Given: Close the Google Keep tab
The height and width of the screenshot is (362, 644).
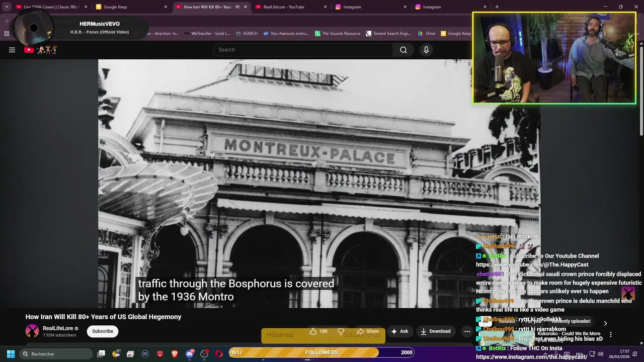Looking at the screenshot, I should coord(166,7).
